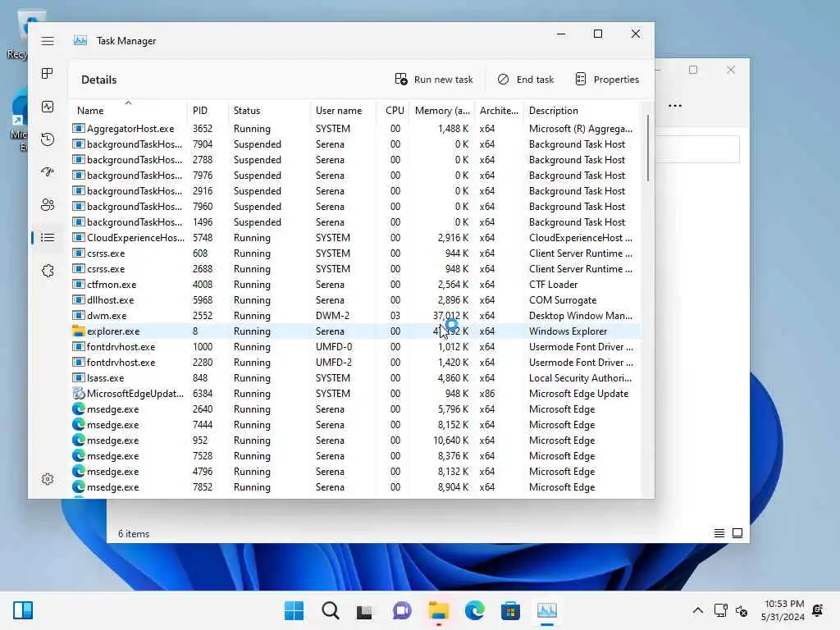Select the dllhost.exe process name

coord(111,300)
